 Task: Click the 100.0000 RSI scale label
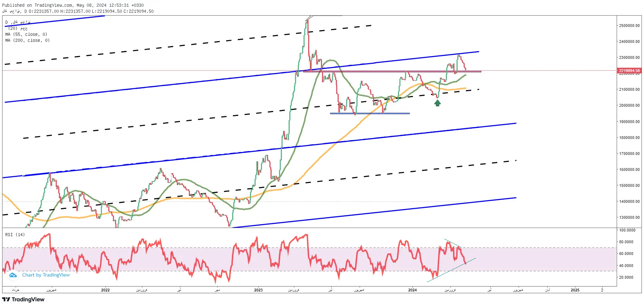[x=627, y=230]
